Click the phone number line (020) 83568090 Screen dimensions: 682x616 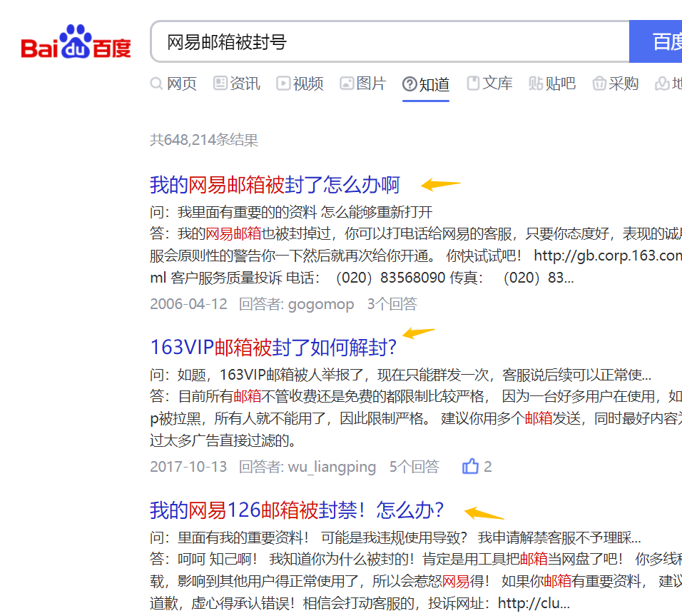(362, 278)
